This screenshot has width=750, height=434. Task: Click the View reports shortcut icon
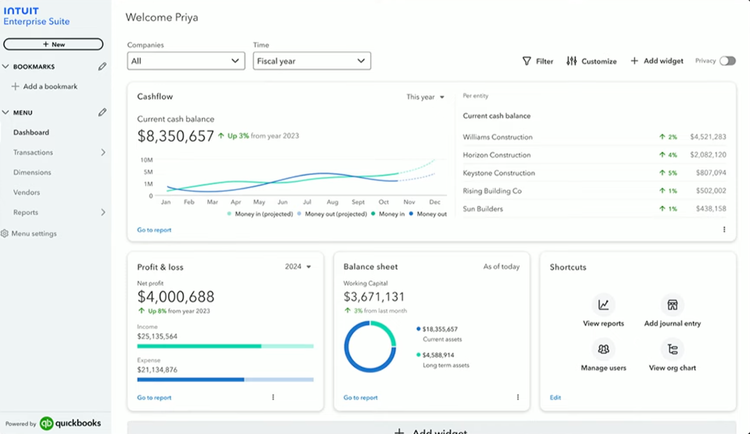click(x=604, y=305)
